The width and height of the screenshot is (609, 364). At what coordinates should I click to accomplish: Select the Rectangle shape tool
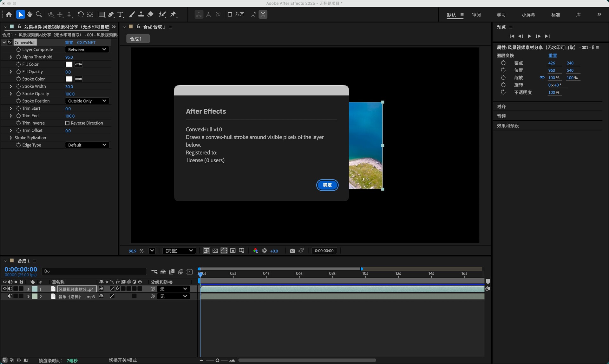(x=102, y=15)
